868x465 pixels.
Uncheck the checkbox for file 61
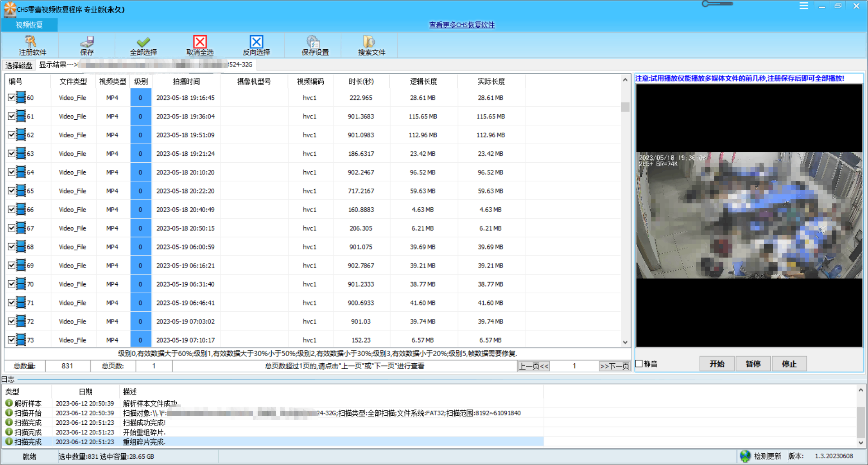pyautogui.click(x=11, y=116)
